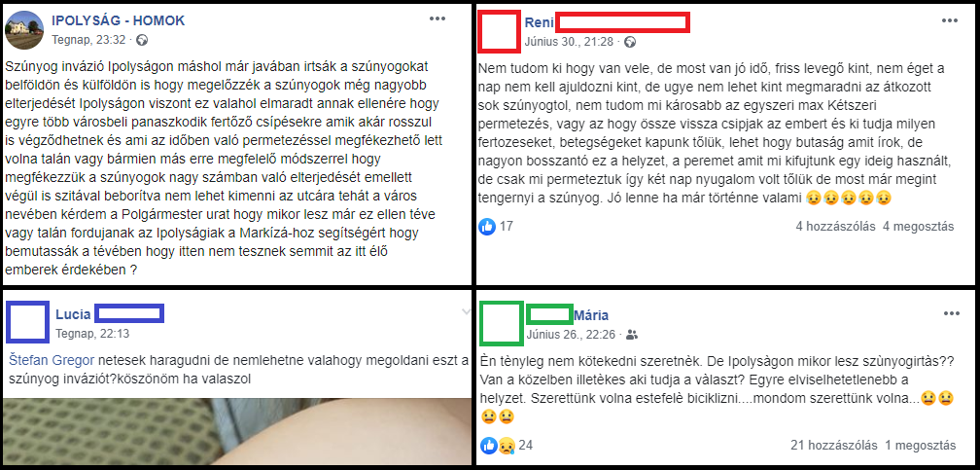Image resolution: width=980 pixels, height=470 pixels.
Task: View the 4 hozzászólás comments
Action: pos(836,227)
